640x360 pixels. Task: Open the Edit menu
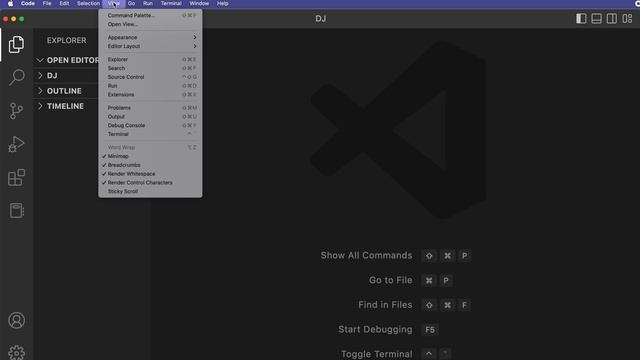point(64,3)
